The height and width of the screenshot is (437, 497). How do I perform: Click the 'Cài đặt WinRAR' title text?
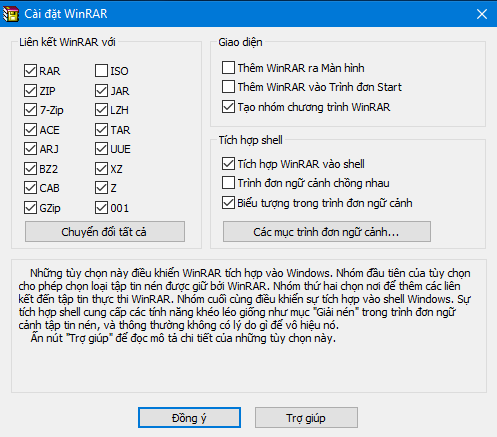66,14
